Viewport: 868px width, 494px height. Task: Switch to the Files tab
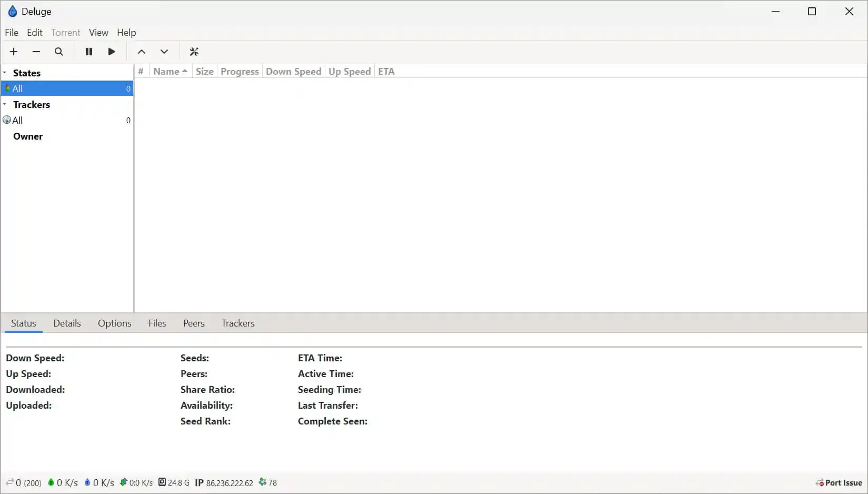coord(157,323)
